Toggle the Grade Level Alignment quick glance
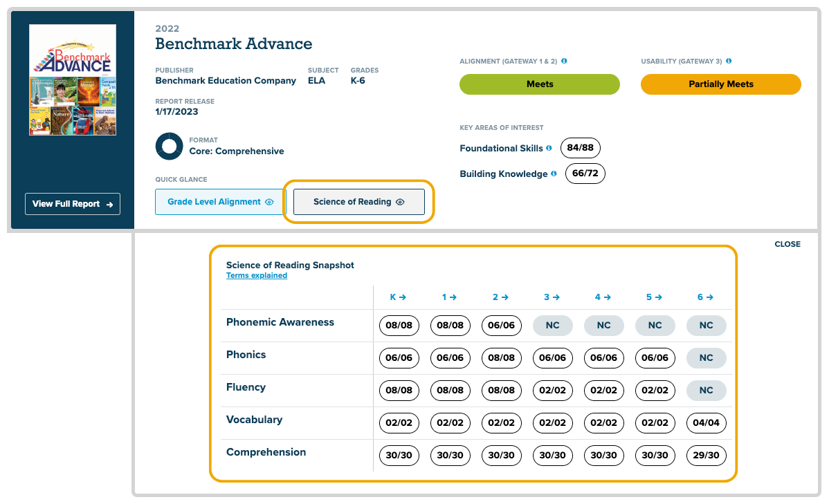 pyautogui.click(x=221, y=202)
